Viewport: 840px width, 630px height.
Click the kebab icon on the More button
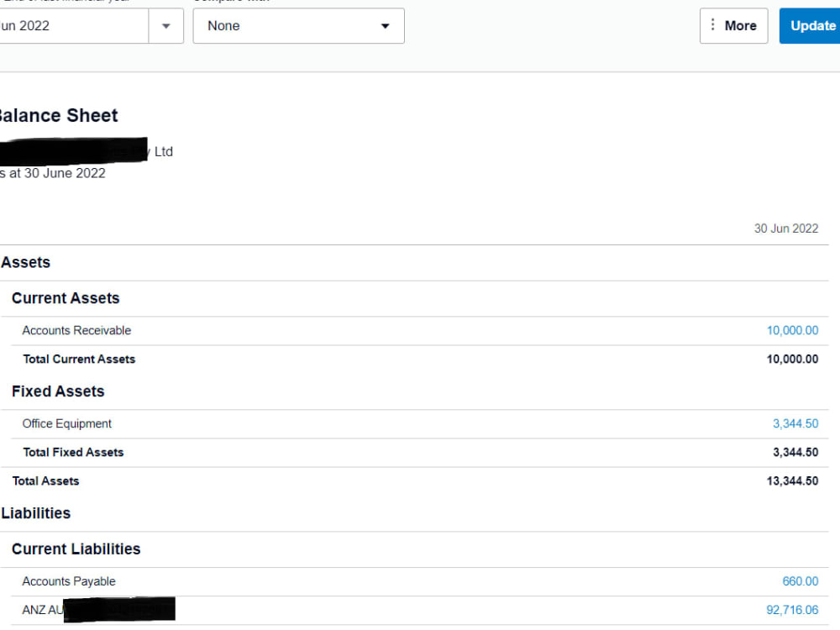coord(715,25)
